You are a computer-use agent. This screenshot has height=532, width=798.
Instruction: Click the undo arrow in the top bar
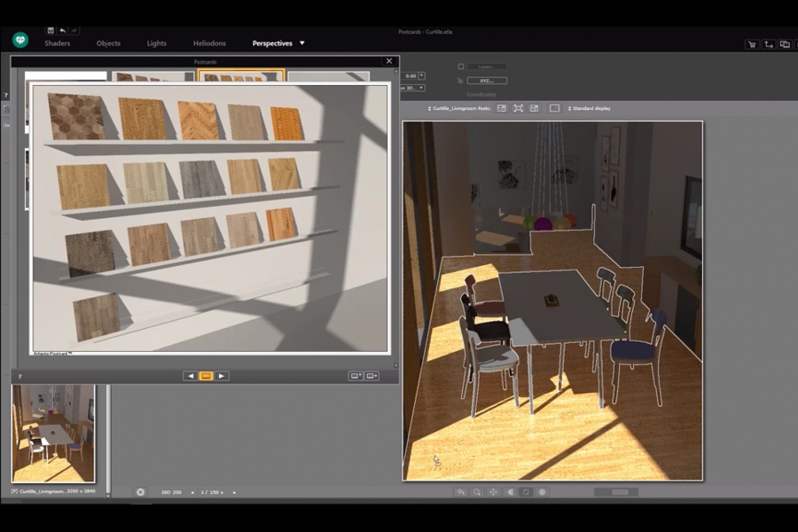63,30
